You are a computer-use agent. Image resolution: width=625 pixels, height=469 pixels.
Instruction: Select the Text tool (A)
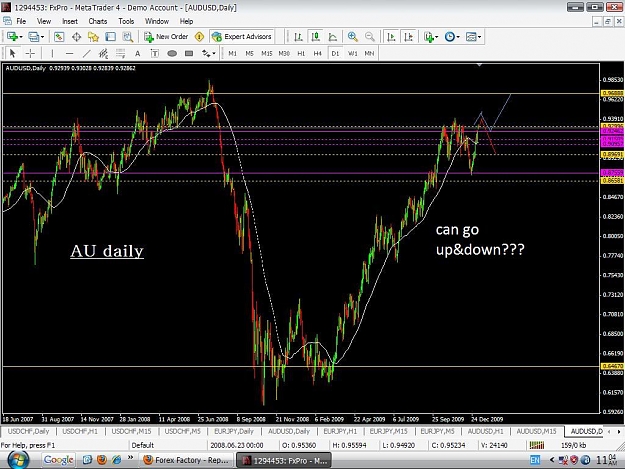point(138,53)
